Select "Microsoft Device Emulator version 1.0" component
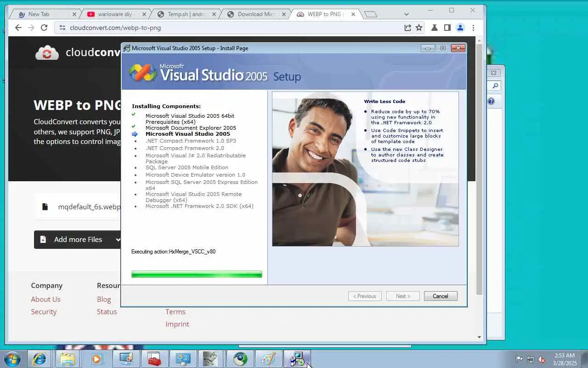The width and height of the screenshot is (588, 368). coord(195,175)
